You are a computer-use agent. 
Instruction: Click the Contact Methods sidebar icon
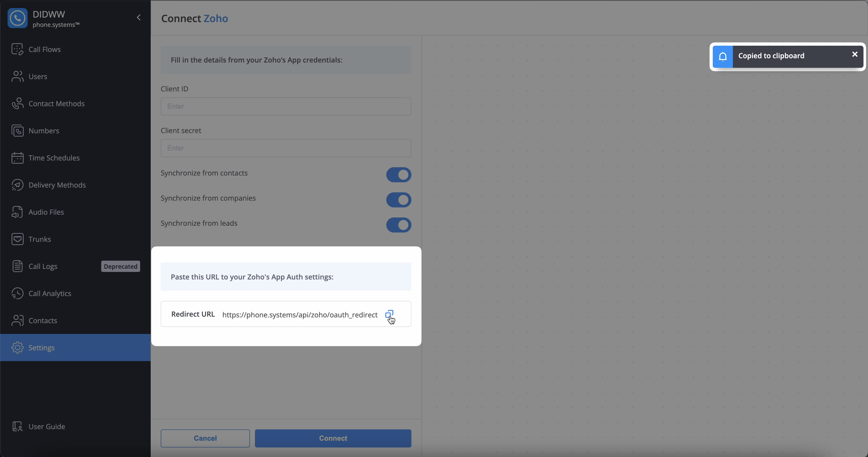coord(18,103)
